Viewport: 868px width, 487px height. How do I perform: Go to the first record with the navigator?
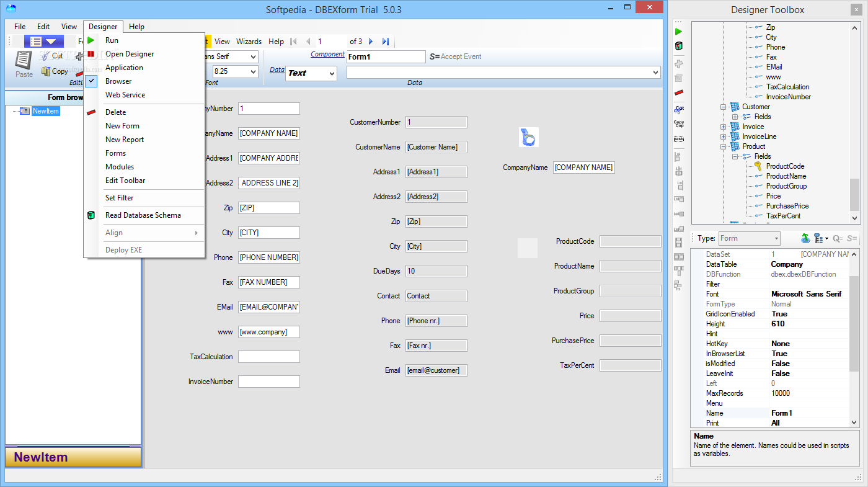tap(293, 42)
